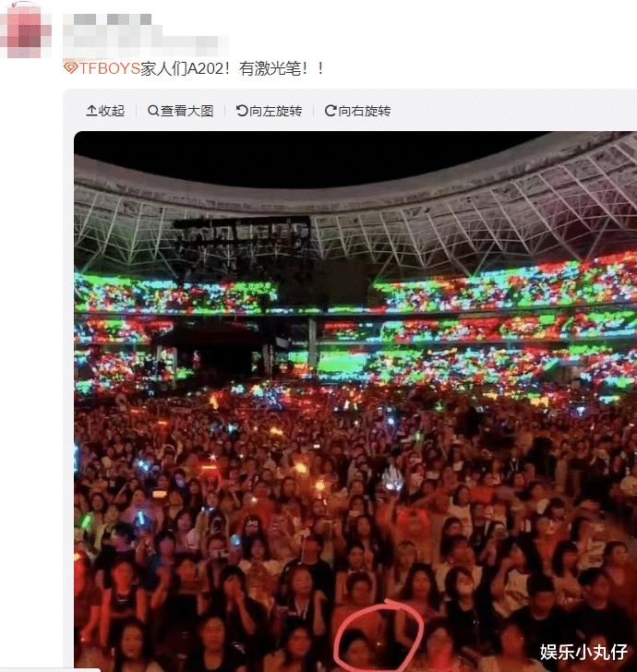Click the clockwise rotate-right arrow icon
The height and width of the screenshot is (672, 637).
[x=331, y=111]
